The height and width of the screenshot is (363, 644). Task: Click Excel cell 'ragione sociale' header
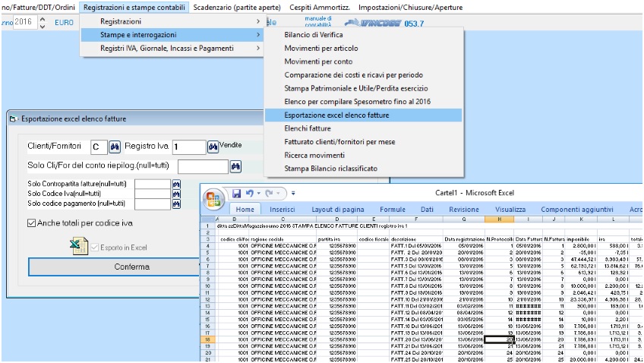click(x=283, y=239)
